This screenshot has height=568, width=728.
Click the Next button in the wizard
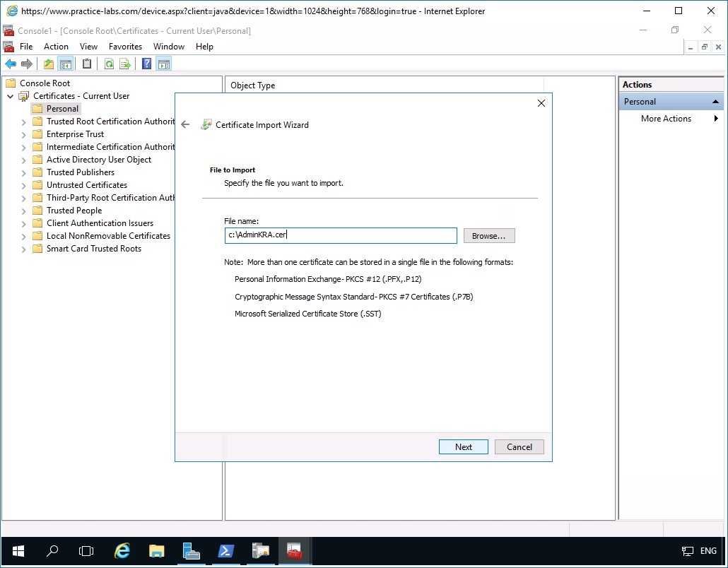pos(463,446)
